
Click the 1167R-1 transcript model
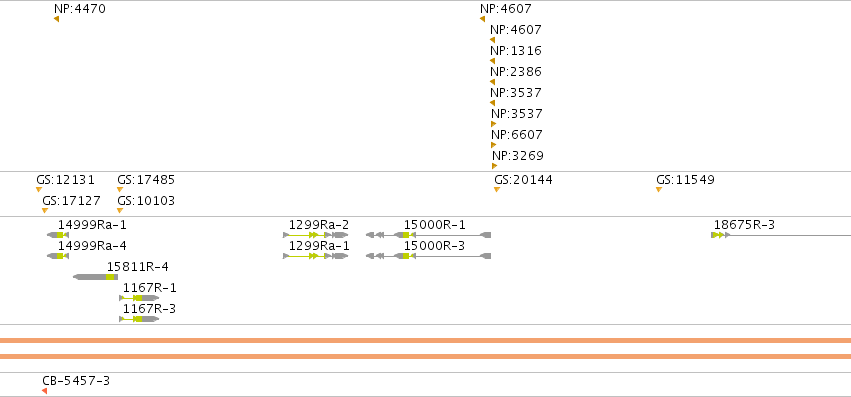click(139, 298)
